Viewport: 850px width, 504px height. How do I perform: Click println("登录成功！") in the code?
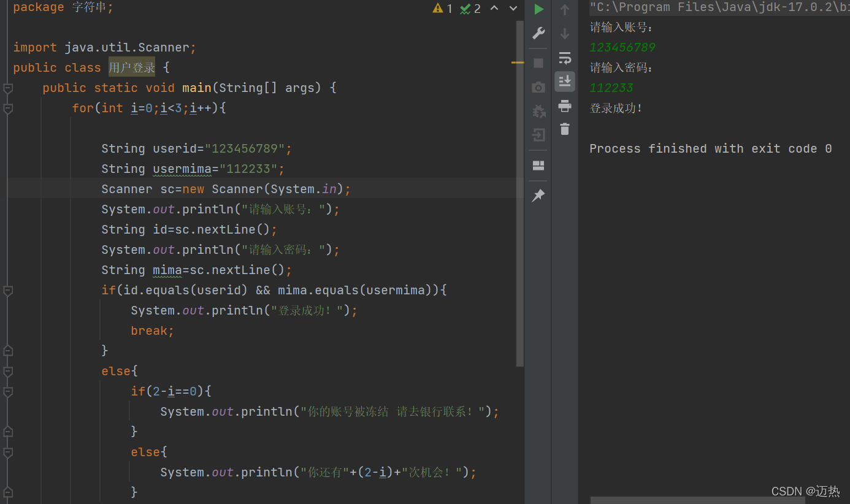click(x=244, y=310)
